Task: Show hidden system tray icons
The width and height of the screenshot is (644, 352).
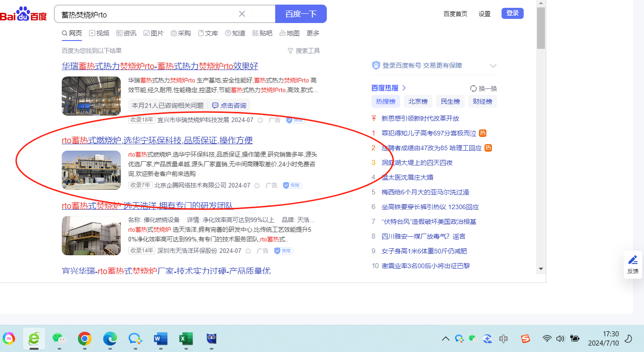Action: click(x=445, y=339)
